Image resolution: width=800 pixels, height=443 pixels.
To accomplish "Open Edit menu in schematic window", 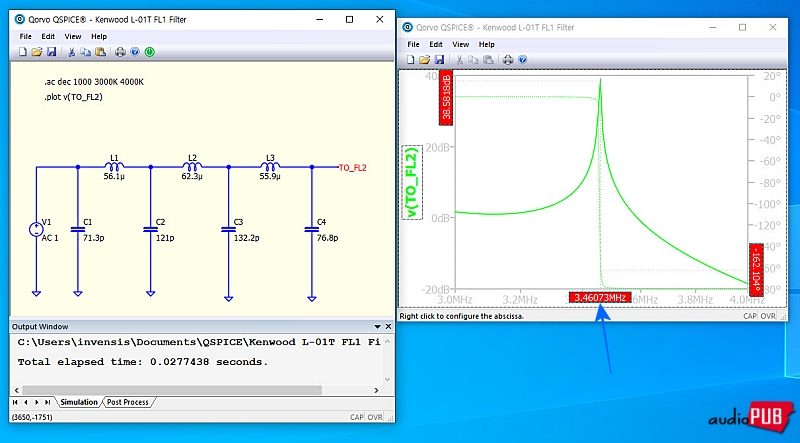I will 48,37.
